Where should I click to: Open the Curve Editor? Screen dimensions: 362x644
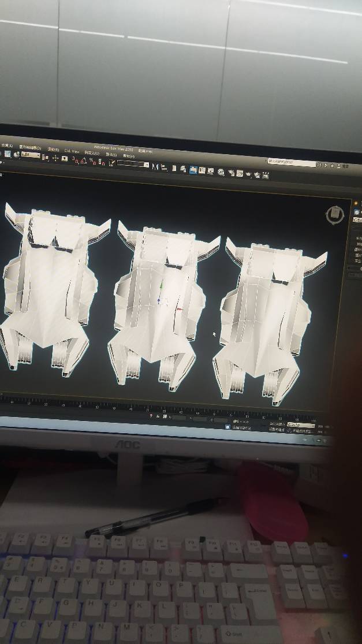point(202,170)
